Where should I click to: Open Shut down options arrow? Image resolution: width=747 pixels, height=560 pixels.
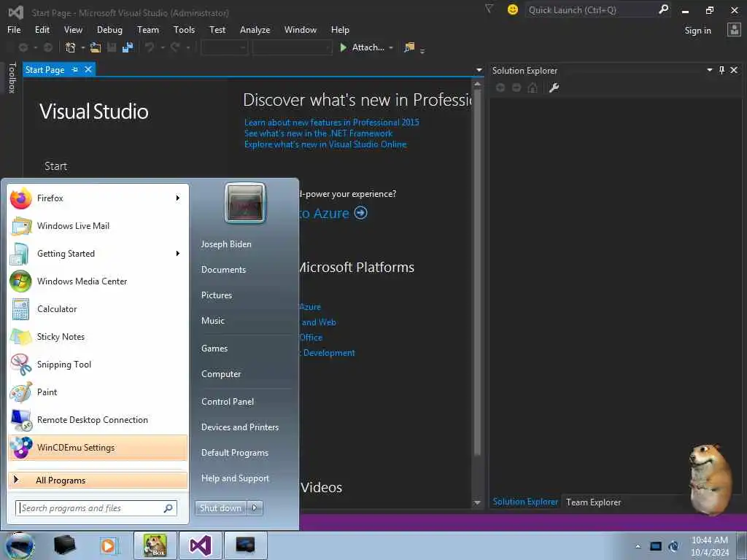click(x=255, y=508)
